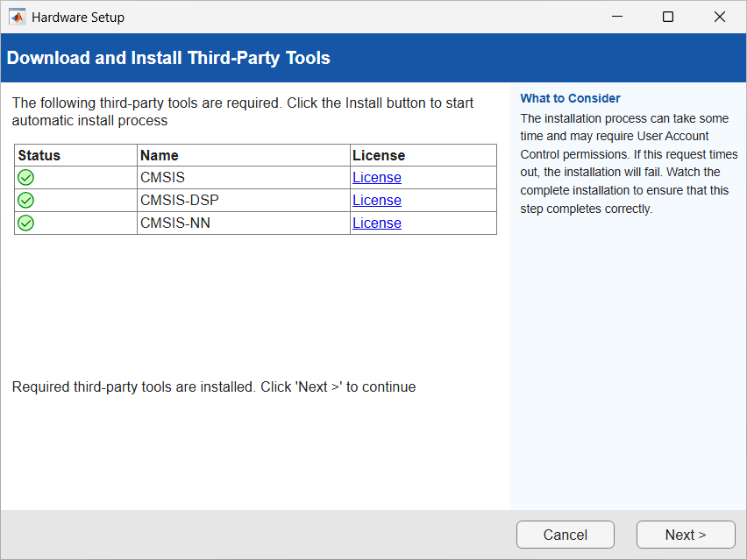747x560 pixels.
Task: Click the Next > button to continue
Action: click(x=686, y=535)
